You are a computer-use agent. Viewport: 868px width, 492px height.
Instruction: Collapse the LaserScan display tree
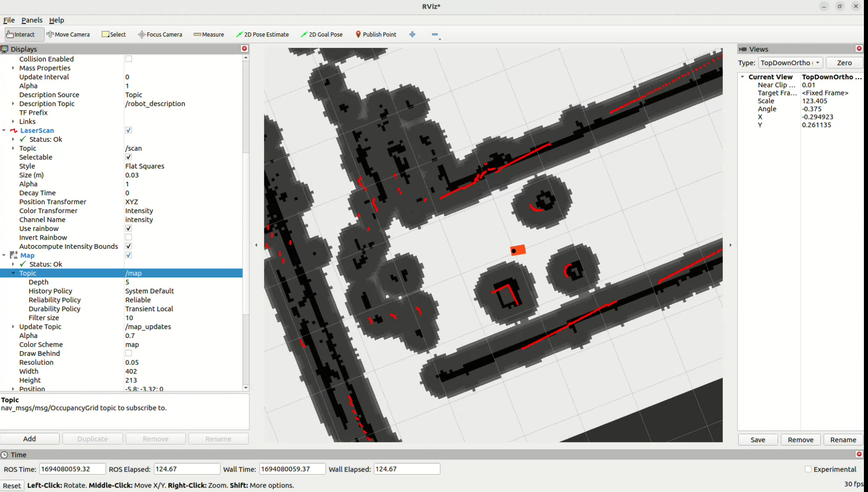[x=4, y=130]
